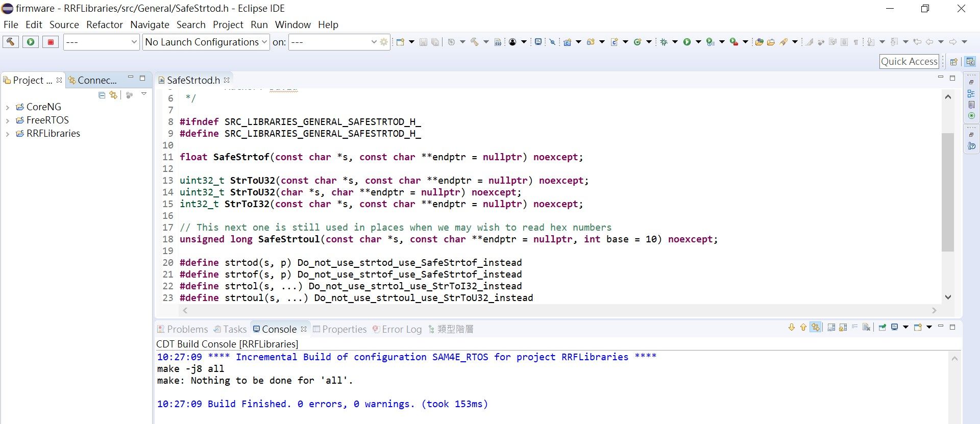Switch to the Properties tab

pyautogui.click(x=339, y=329)
